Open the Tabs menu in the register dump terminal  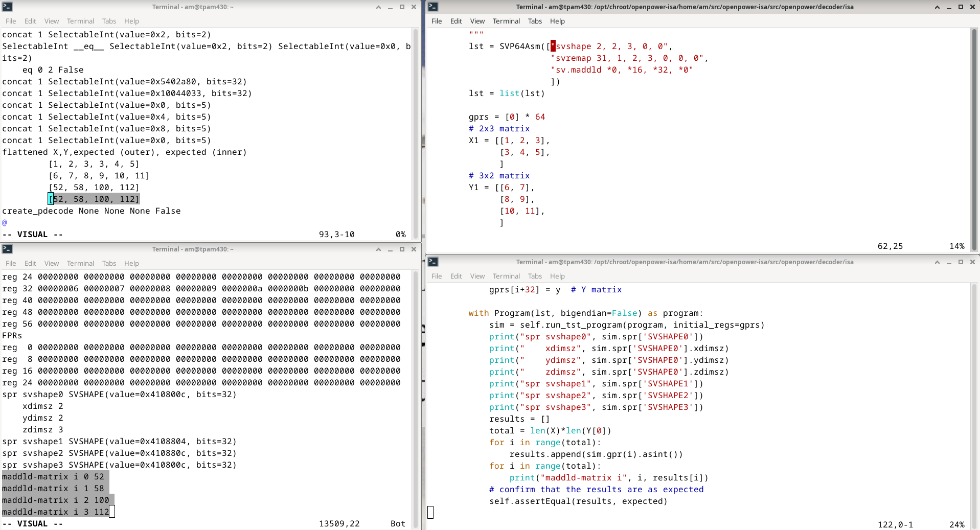click(109, 263)
